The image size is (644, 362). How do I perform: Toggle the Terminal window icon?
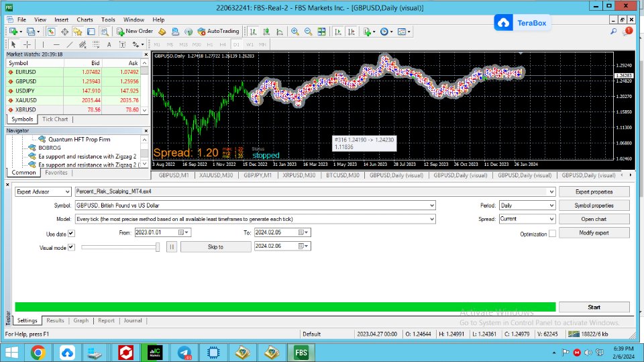(x=91, y=32)
